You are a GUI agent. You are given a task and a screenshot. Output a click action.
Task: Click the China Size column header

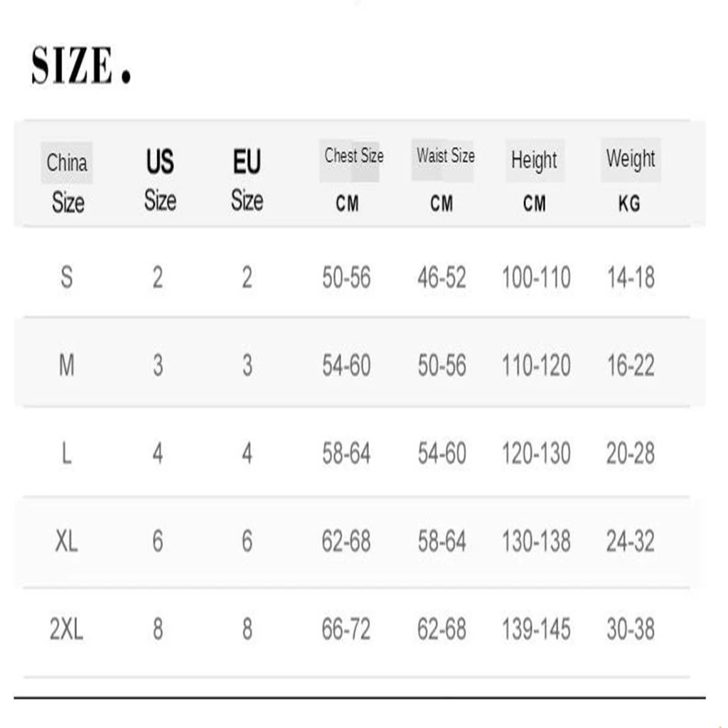68,182
